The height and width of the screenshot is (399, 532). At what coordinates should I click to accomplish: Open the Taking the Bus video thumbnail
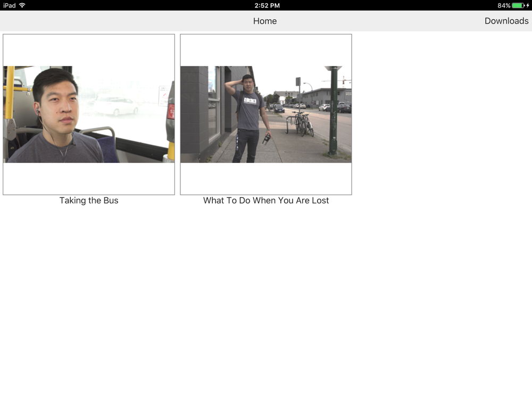[x=89, y=114]
